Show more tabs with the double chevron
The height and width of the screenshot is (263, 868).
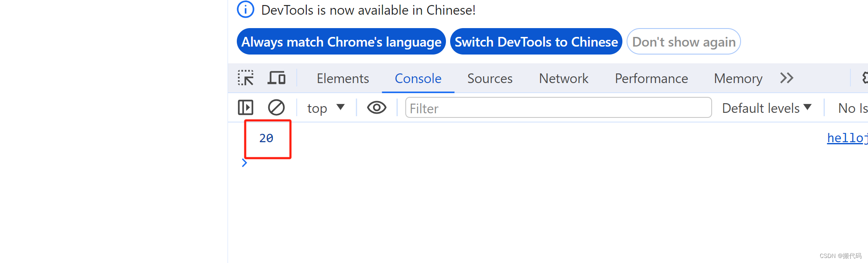tap(786, 78)
